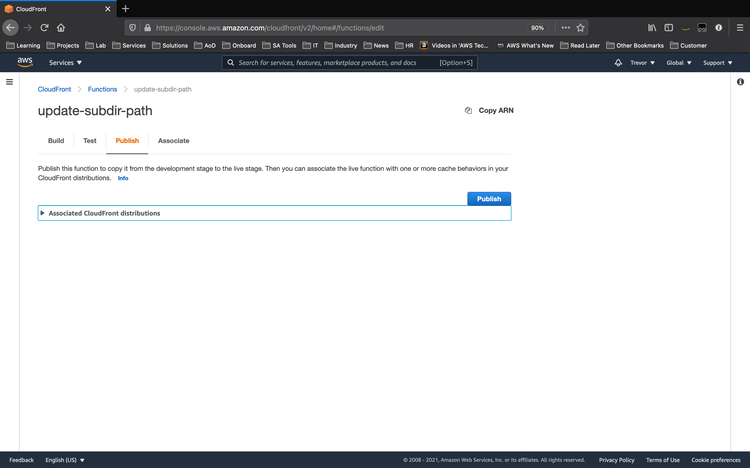Viewport: 750px width, 468px height.
Task: Open the HR bookmarks folder
Action: coord(404,45)
